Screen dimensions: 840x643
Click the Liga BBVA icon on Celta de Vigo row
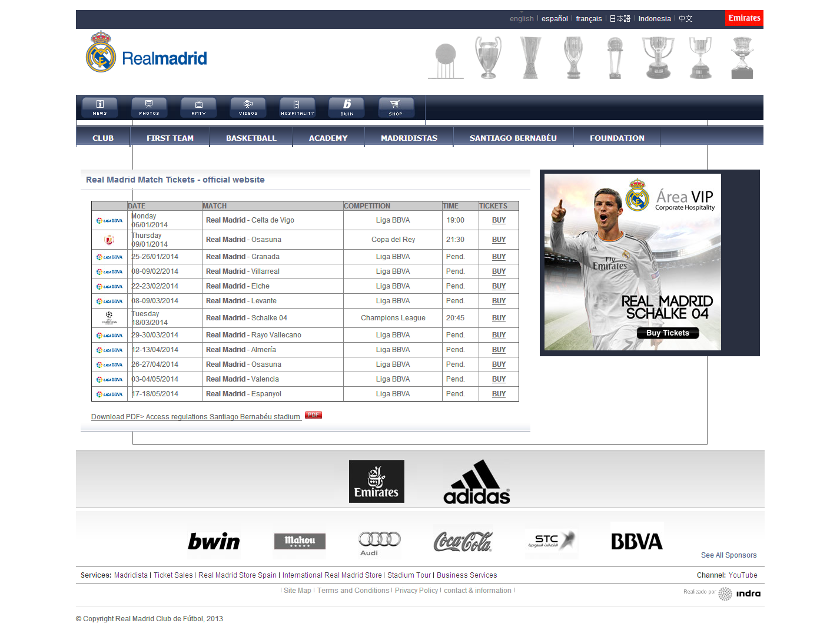[109, 221]
